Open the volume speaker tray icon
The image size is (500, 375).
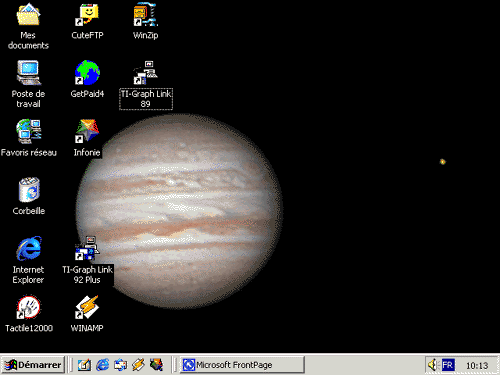433,365
